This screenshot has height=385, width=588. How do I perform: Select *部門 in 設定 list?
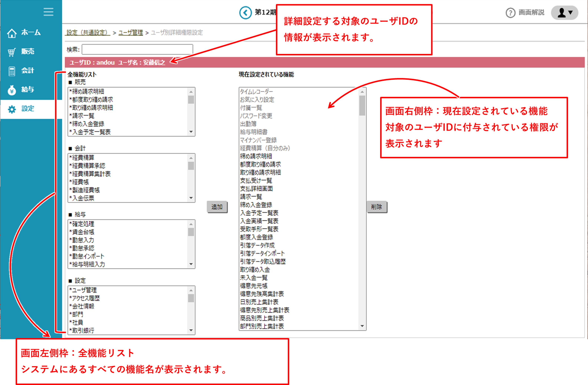[128, 314]
